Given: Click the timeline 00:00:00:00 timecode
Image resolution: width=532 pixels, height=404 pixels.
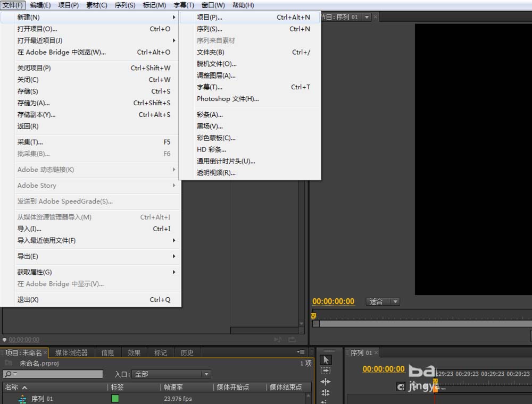Looking at the screenshot, I should (x=384, y=369).
